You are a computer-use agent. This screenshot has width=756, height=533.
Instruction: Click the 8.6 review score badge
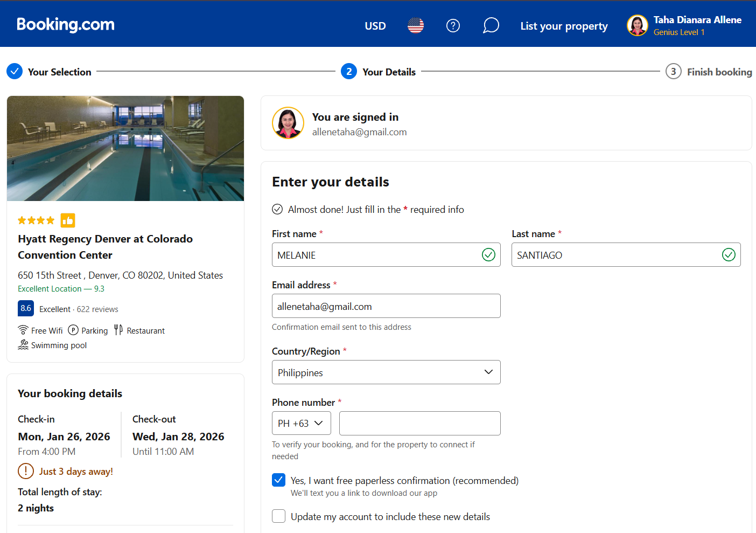(26, 308)
